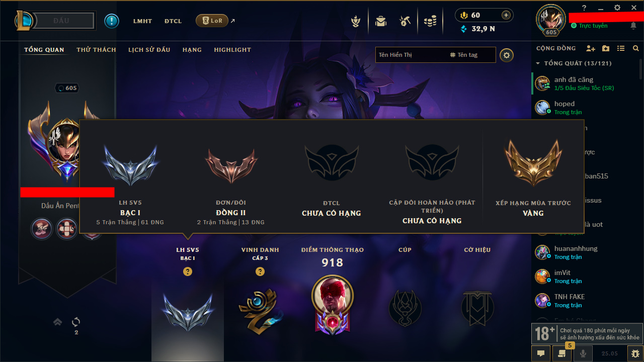
Task: Toggle the notifications bell icon
Action: (633, 26)
